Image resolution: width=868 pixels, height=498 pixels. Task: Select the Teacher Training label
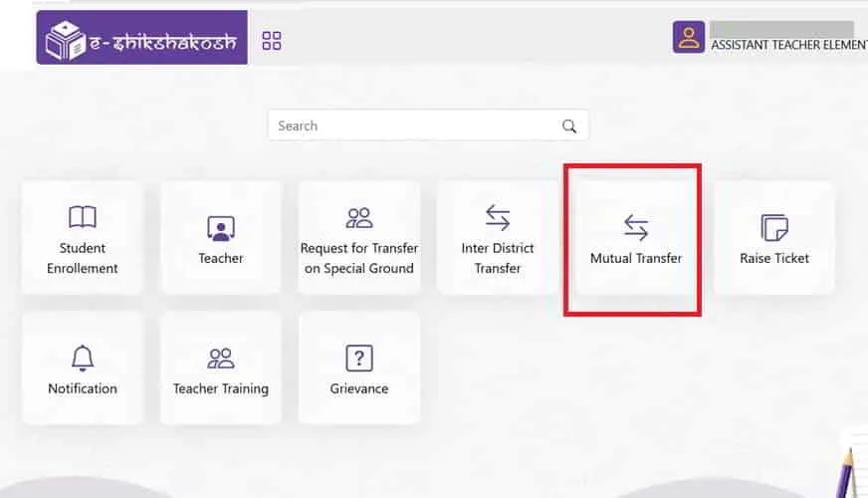click(x=221, y=388)
